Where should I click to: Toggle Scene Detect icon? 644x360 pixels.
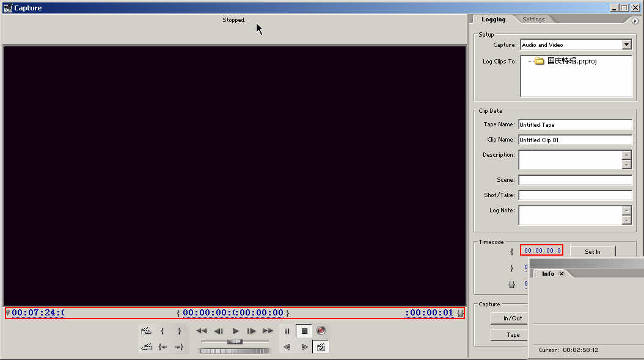coord(321,347)
